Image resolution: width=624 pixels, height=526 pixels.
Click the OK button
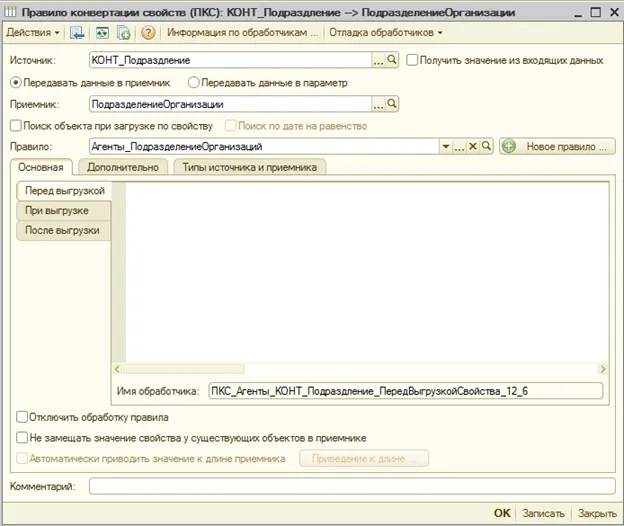click(502, 513)
